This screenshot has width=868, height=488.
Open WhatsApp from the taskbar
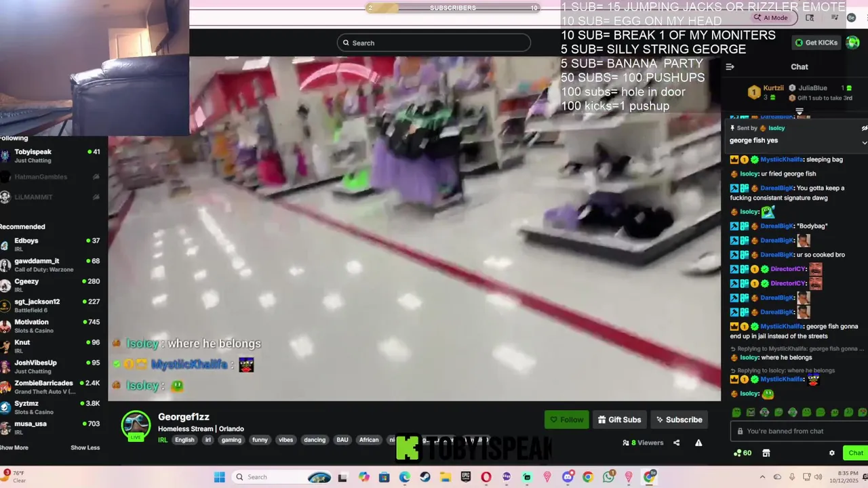(608, 477)
